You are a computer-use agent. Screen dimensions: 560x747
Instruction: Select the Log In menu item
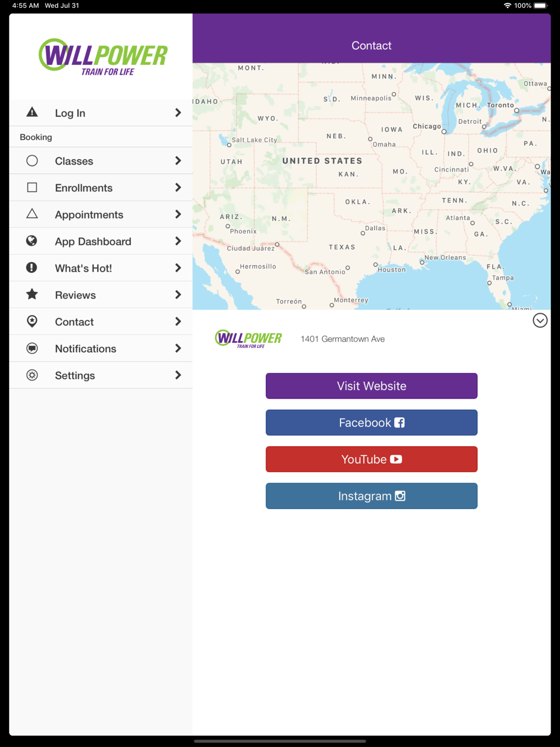coord(101,113)
